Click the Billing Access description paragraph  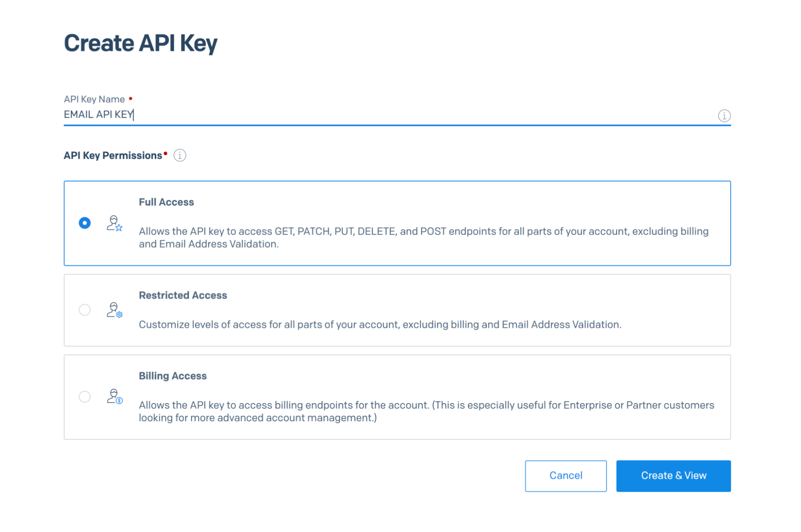tap(426, 411)
